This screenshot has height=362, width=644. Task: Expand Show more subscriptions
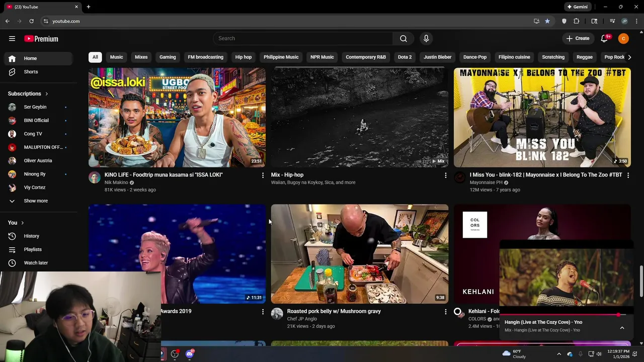(35, 201)
